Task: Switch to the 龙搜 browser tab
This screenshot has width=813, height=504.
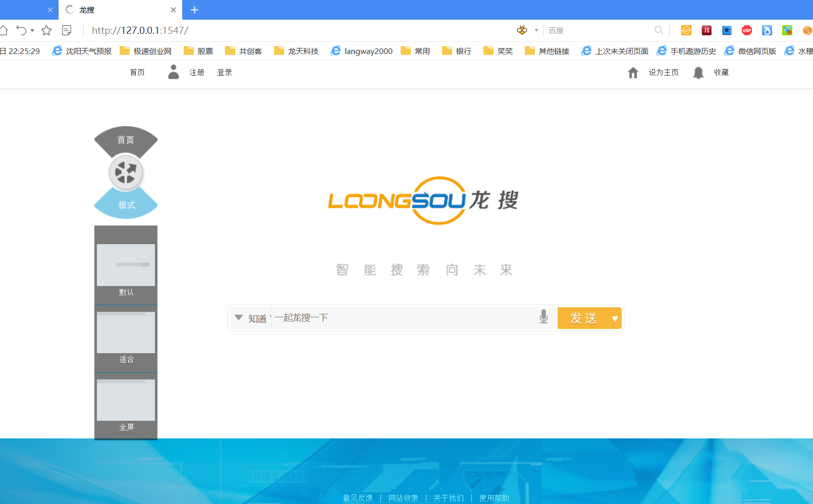Action: pyautogui.click(x=121, y=10)
